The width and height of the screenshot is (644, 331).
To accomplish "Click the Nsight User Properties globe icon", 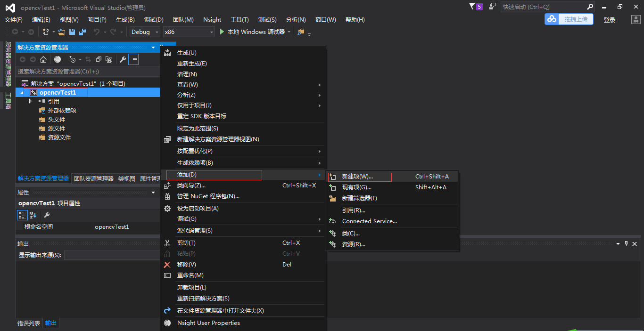I will (x=167, y=323).
